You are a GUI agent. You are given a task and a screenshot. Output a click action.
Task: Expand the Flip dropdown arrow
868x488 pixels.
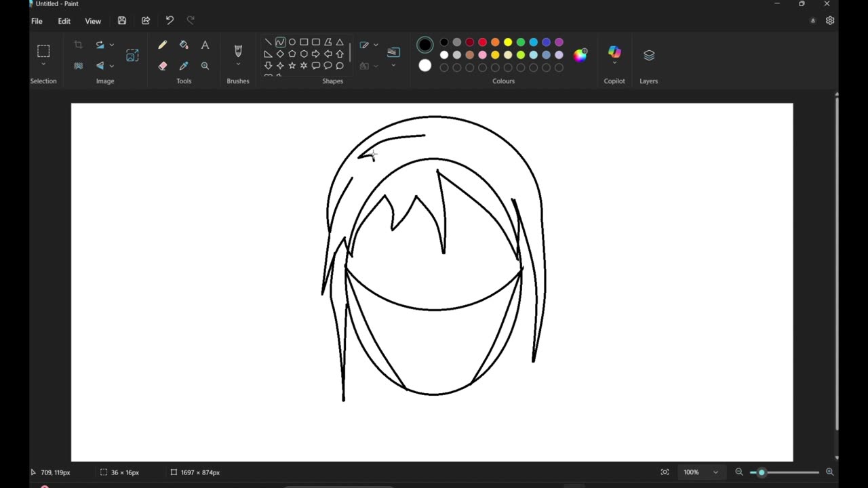pos(112,66)
